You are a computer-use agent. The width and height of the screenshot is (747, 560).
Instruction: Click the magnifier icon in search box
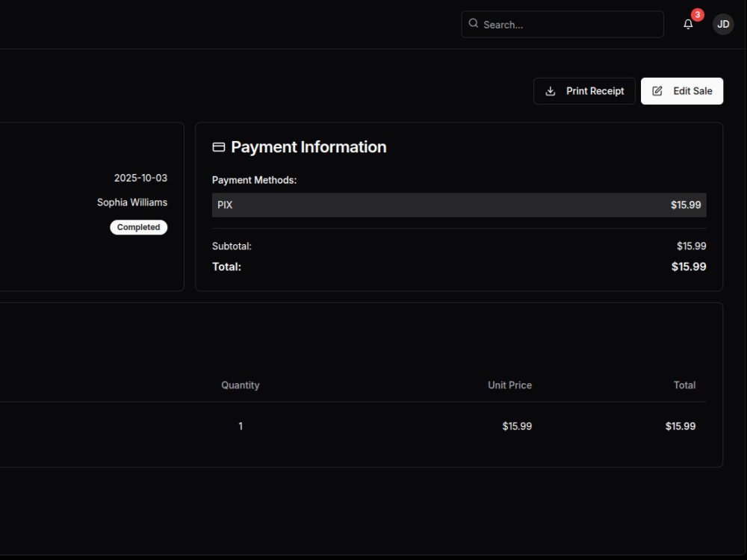coord(473,23)
